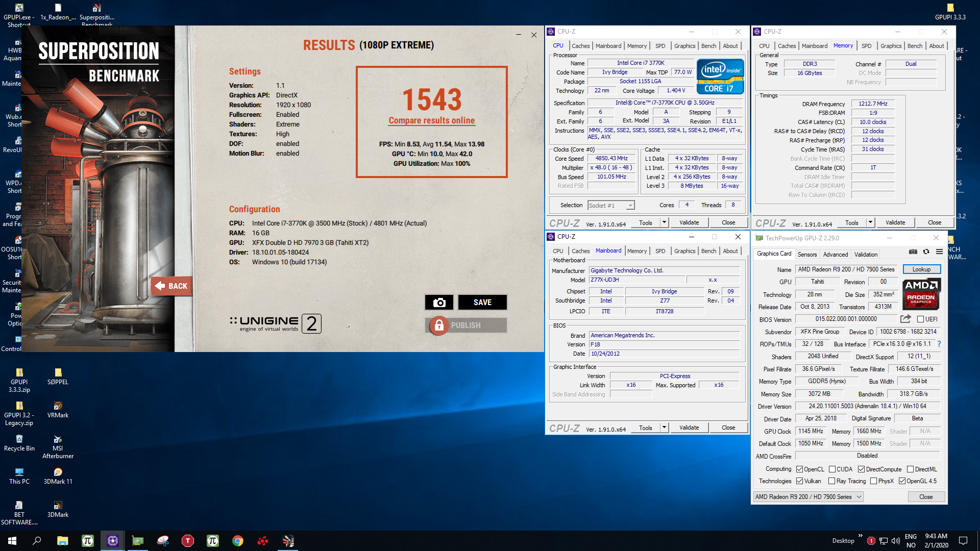The height and width of the screenshot is (551, 980).
Task: Launch 3DMark 11 from desktop
Action: tap(58, 476)
